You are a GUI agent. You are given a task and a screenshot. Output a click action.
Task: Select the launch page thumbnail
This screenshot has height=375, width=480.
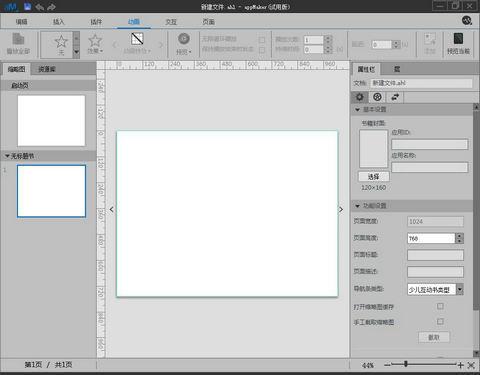tap(51, 121)
